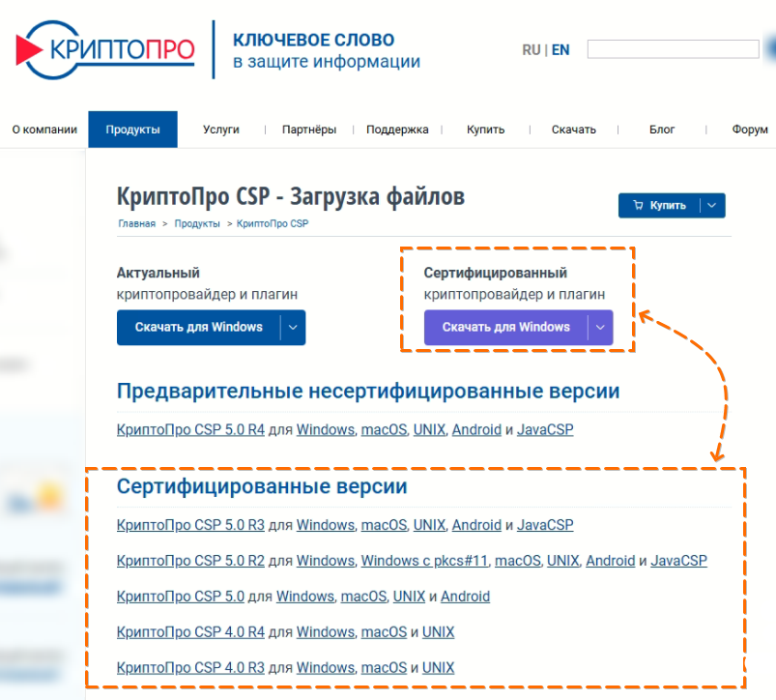Open the КриптоПро CSP 4.0 R3 link
Viewport: 776px width, 700px height.
[190, 667]
